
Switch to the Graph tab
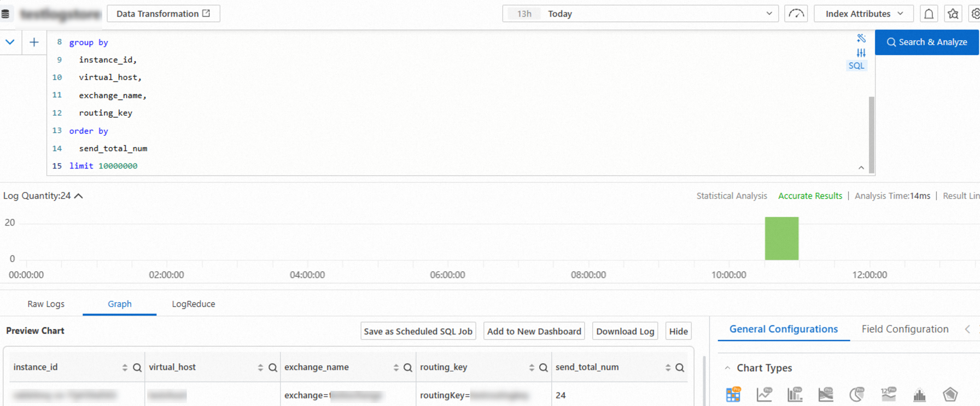[x=119, y=304]
